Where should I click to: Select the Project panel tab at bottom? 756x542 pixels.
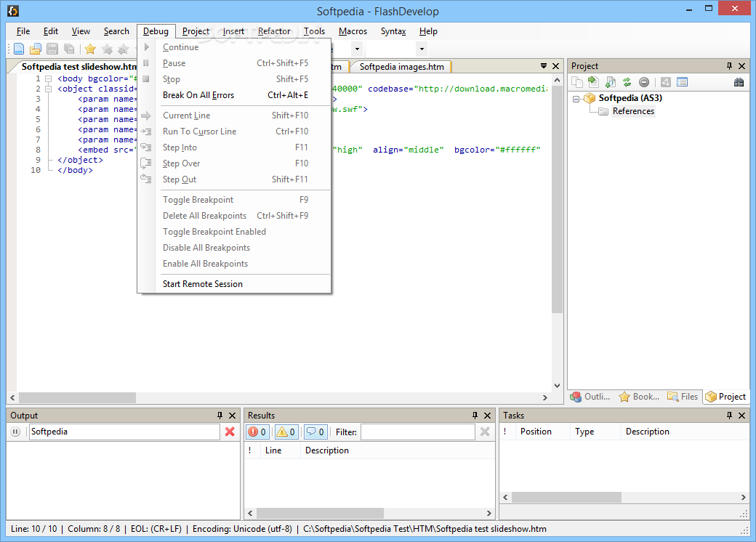tap(725, 397)
